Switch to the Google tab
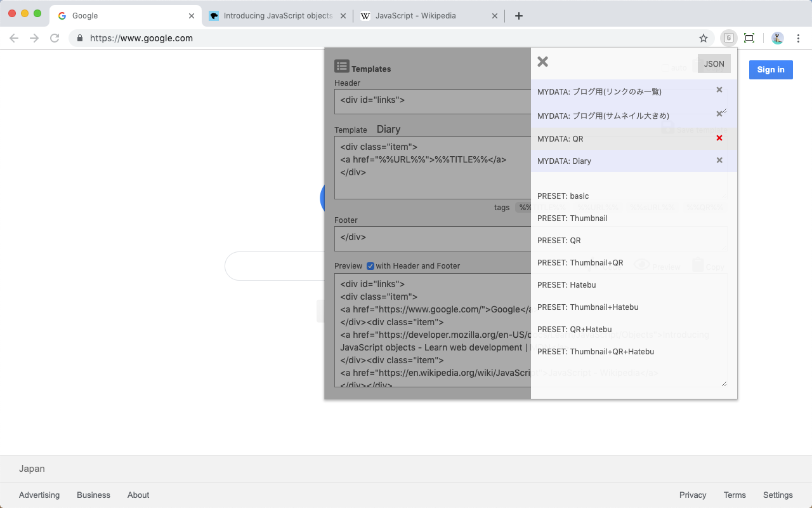812x508 pixels. click(126, 16)
